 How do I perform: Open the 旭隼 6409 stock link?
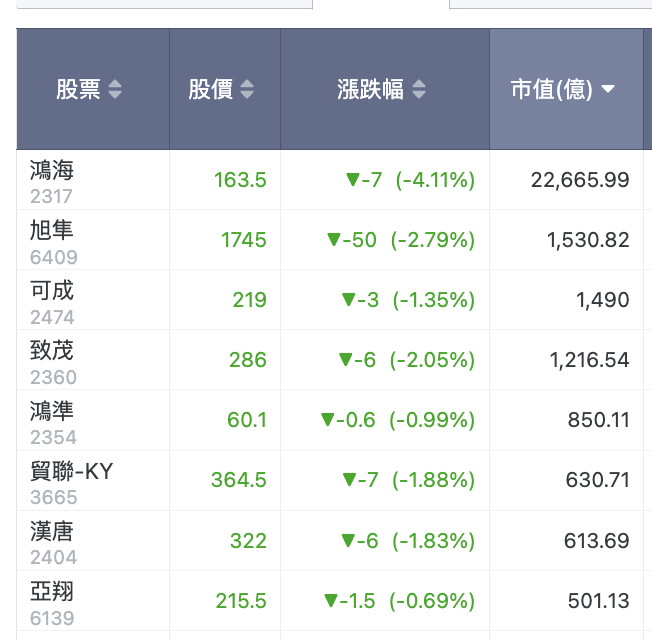click(54, 242)
